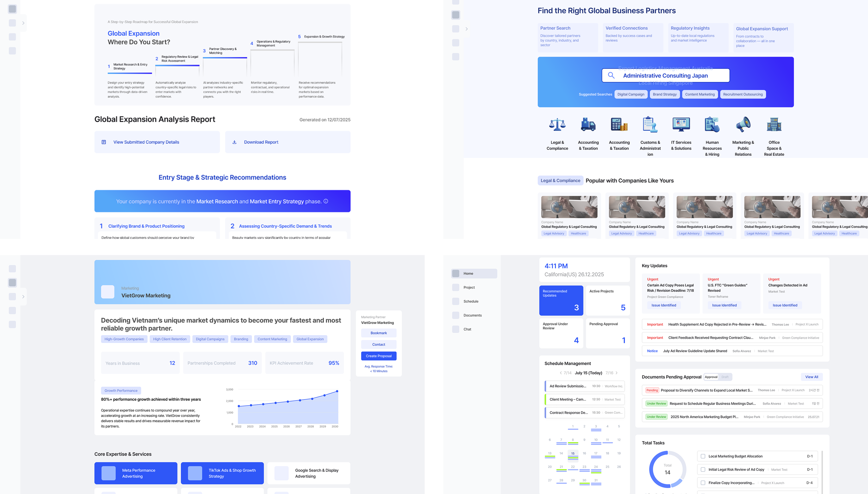
Task: Check off Local Marketing Budget Allocation task
Action: pyautogui.click(x=702, y=456)
